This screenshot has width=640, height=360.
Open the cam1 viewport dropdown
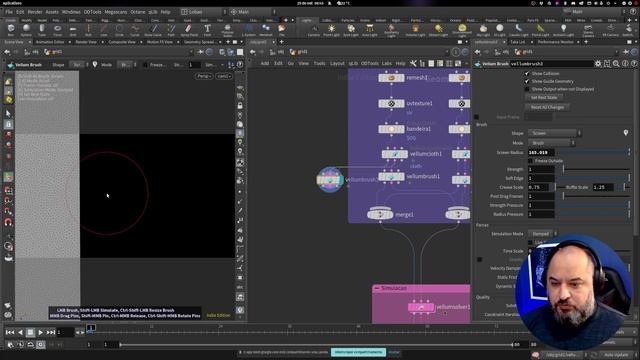coord(224,76)
